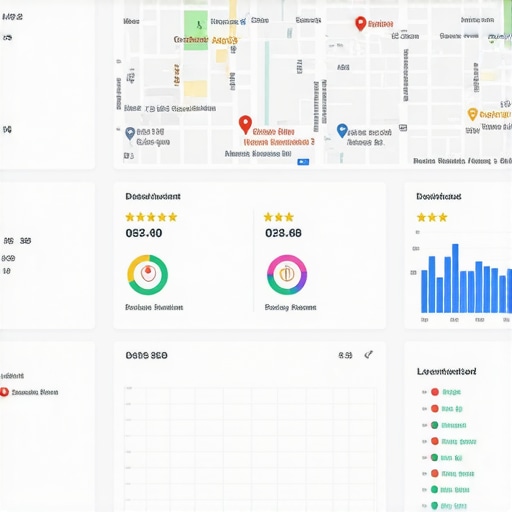
Task: Click the pencil edit icon above the empty chart
Action: (368, 355)
